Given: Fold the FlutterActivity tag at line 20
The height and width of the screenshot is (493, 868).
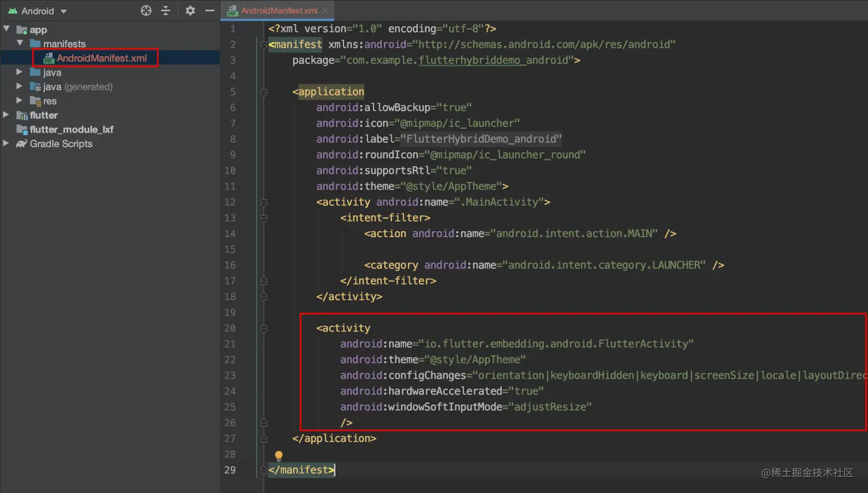Looking at the screenshot, I should pos(263,329).
